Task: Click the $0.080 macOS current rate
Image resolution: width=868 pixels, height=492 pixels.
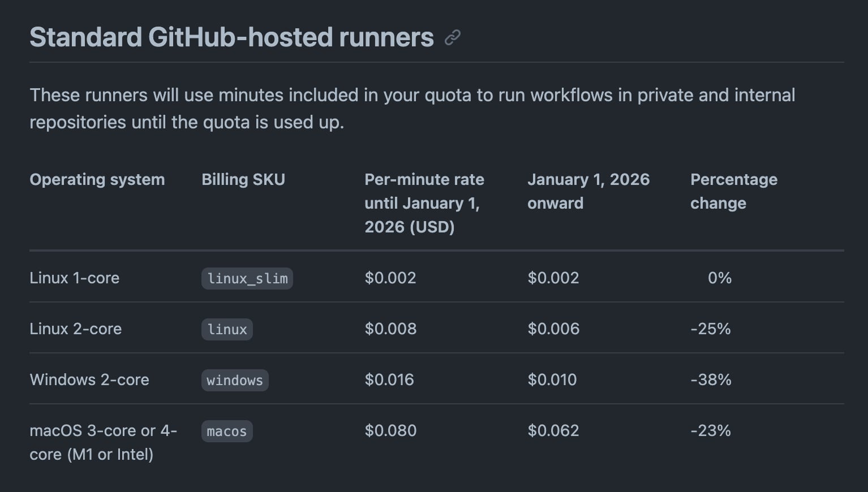Action: [390, 430]
